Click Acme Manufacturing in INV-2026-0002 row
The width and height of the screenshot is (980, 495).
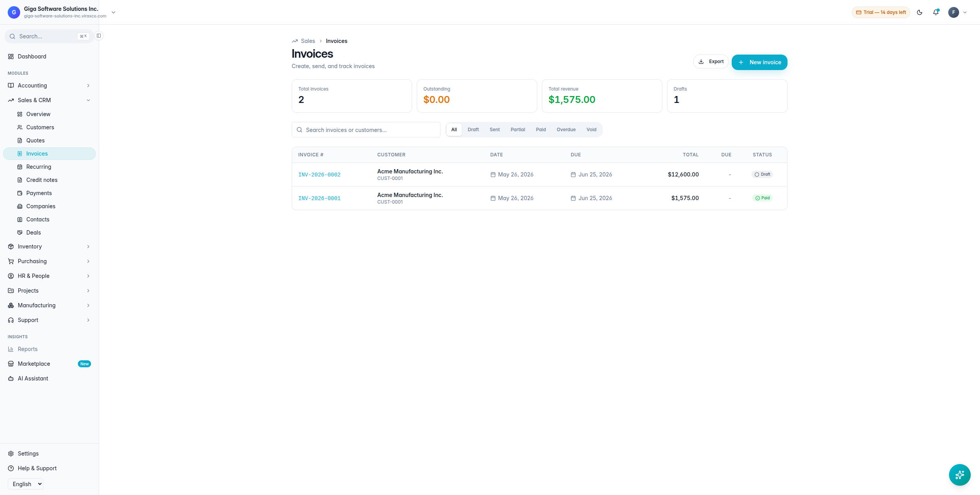410,171
